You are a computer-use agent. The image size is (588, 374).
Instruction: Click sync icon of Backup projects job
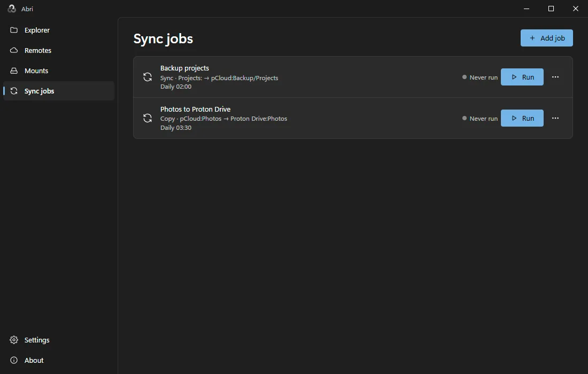point(148,77)
